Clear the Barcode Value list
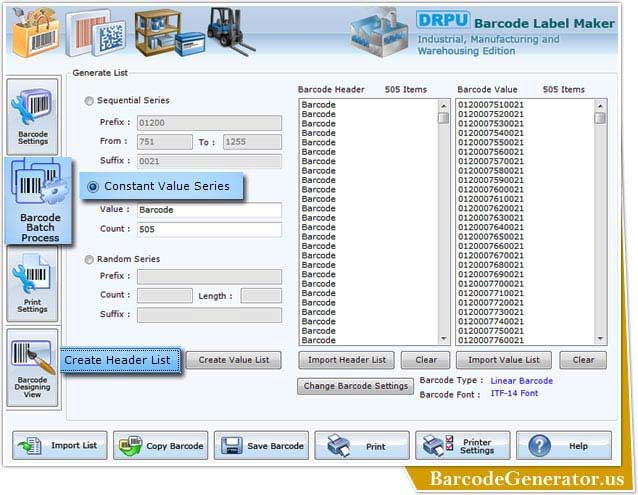638x495 pixels. [x=583, y=360]
